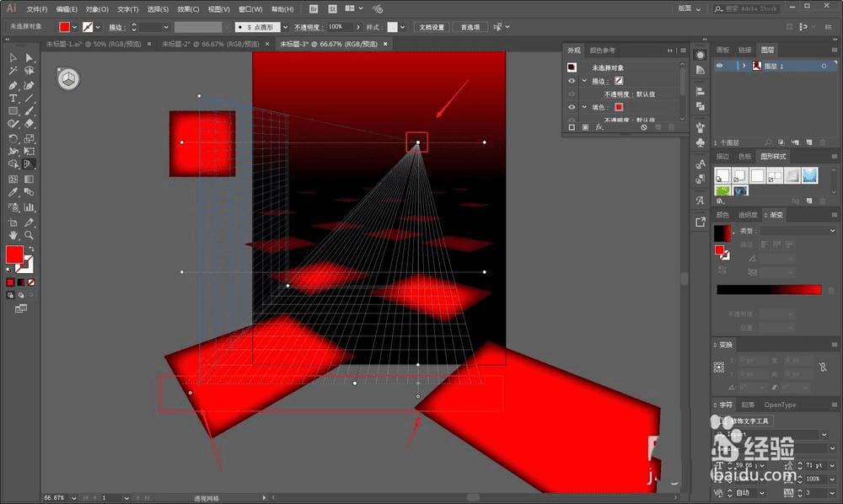Expand the 图层 1 layer contents

pyautogui.click(x=744, y=66)
